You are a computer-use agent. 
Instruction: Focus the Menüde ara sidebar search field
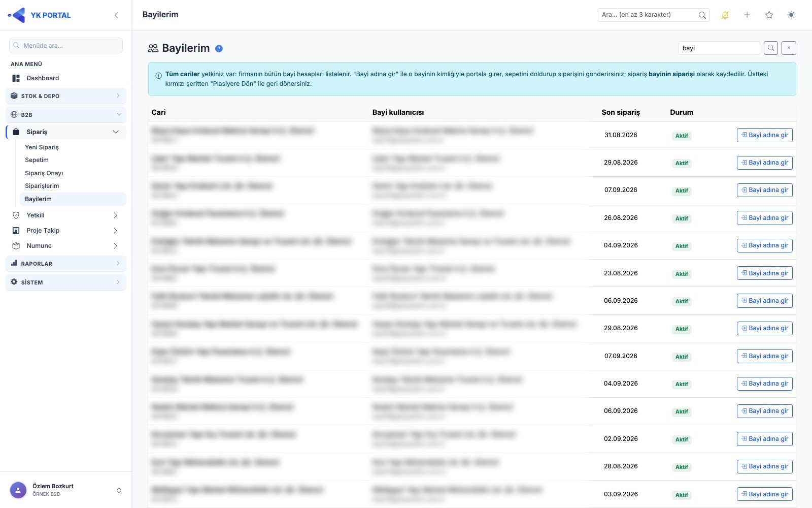66,46
